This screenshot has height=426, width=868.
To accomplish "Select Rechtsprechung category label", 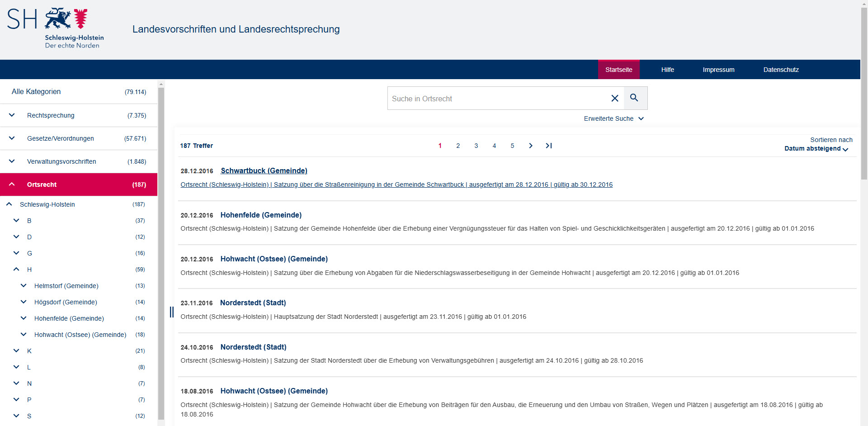I will [x=51, y=115].
